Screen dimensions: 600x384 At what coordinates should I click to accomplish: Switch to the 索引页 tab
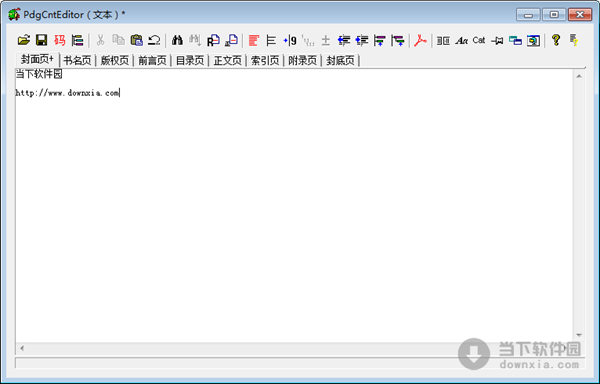coord(265,60)
